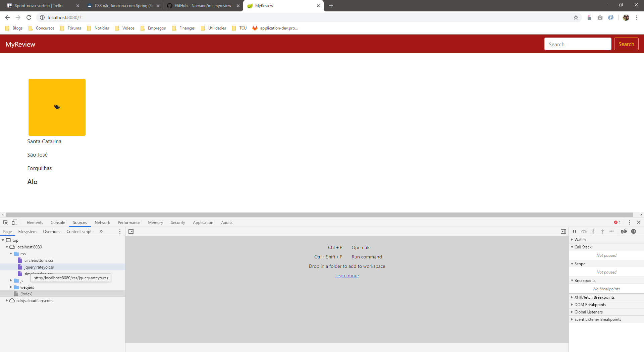Click the Search input field
The height and width of the screenshot is (352, 644).
[x=578, y=44]
